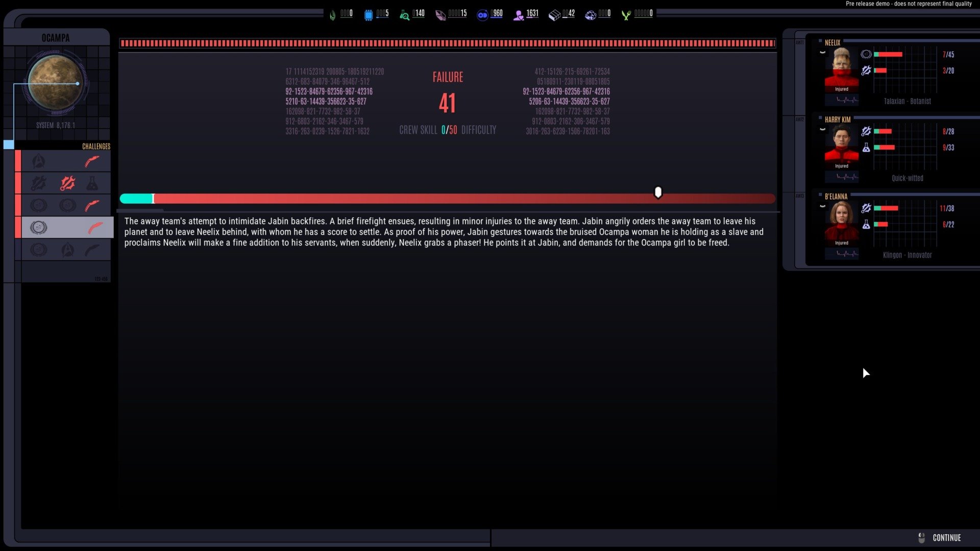Select the last unattempted challenge row
This screenshot has width=980, height=551.
65,250
